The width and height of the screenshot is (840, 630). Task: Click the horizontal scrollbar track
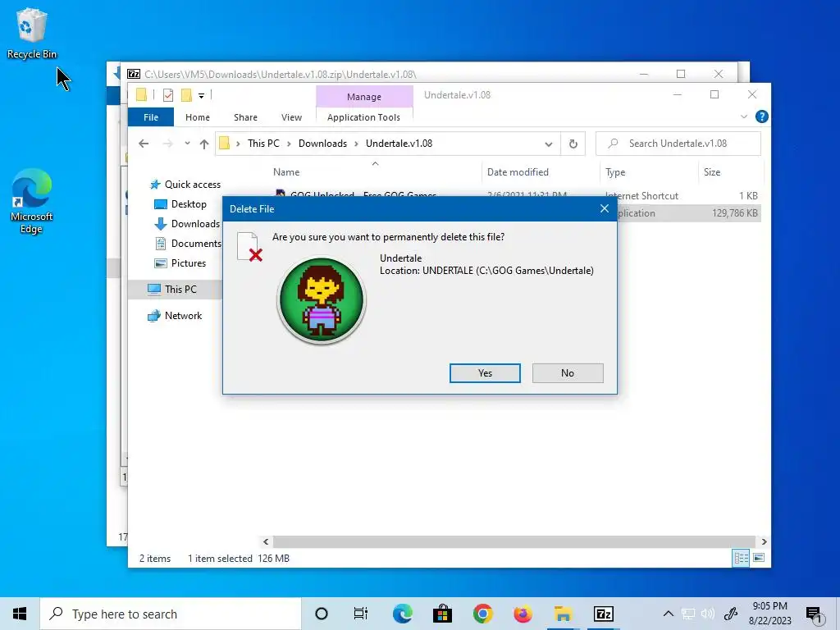(514, 541)
